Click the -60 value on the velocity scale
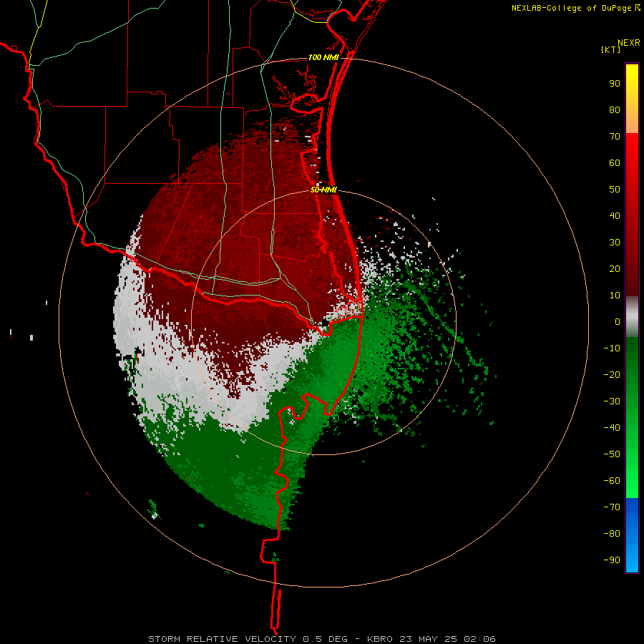The height and width of the screenshot is (644, 644). point(612,481)
